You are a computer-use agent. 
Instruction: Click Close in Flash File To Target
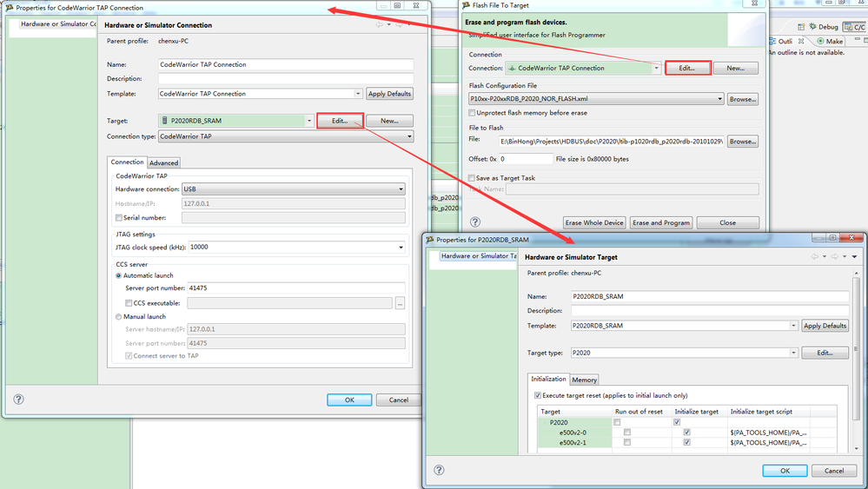point(727,222)
